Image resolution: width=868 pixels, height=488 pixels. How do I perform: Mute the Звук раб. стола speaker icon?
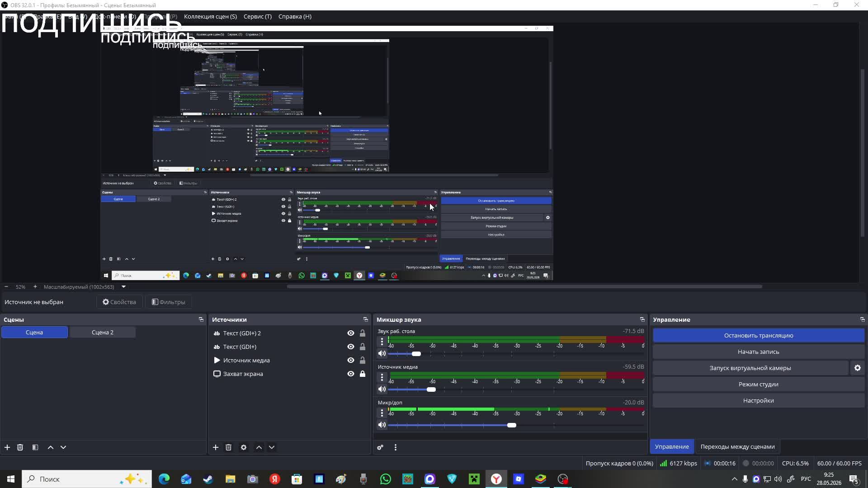point(382,353)
